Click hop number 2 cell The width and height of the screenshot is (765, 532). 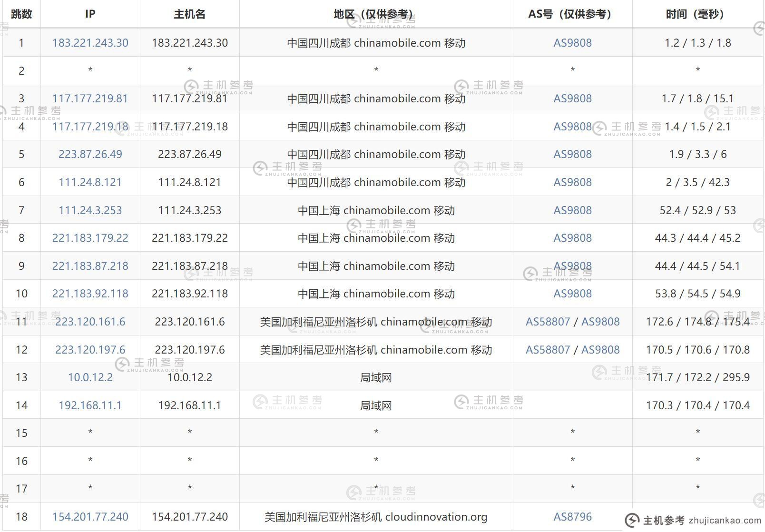coord(21,71)
